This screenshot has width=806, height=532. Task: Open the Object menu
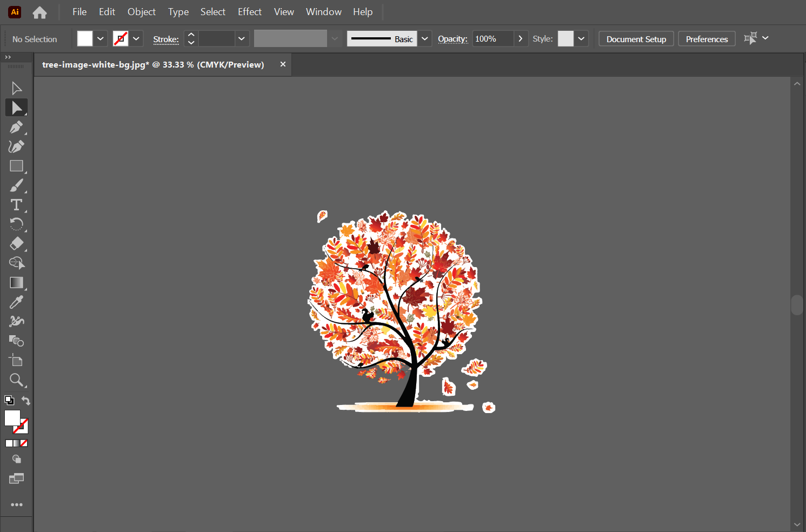click(141, 11)
